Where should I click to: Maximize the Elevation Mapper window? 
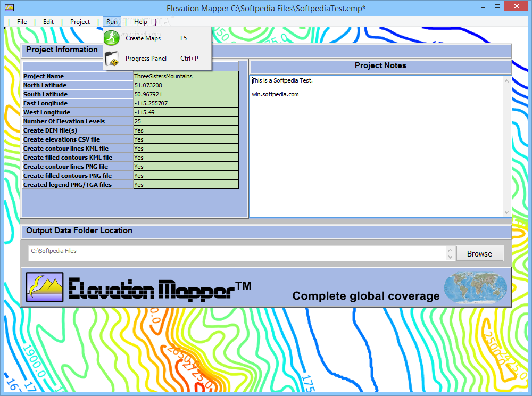point(497,6)
